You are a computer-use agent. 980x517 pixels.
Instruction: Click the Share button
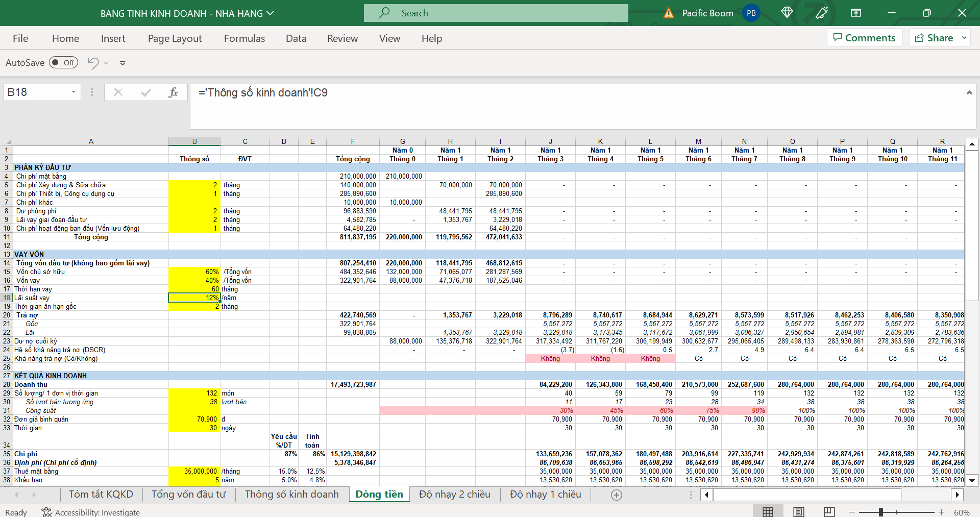[934, 38]
